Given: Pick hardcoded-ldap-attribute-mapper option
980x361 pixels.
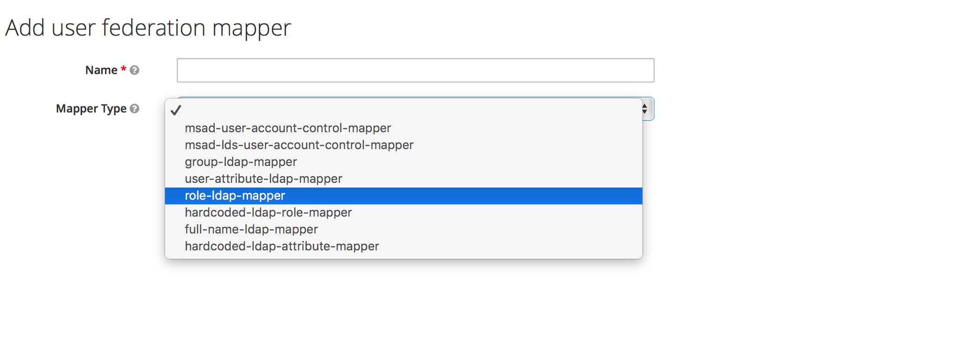Looking at the screenshot, I should [281, 246].
